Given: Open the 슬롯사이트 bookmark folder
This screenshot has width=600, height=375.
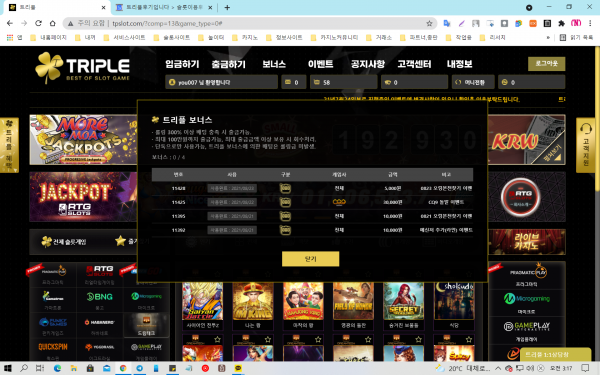Looking at the screenshot, I should 172,38.
